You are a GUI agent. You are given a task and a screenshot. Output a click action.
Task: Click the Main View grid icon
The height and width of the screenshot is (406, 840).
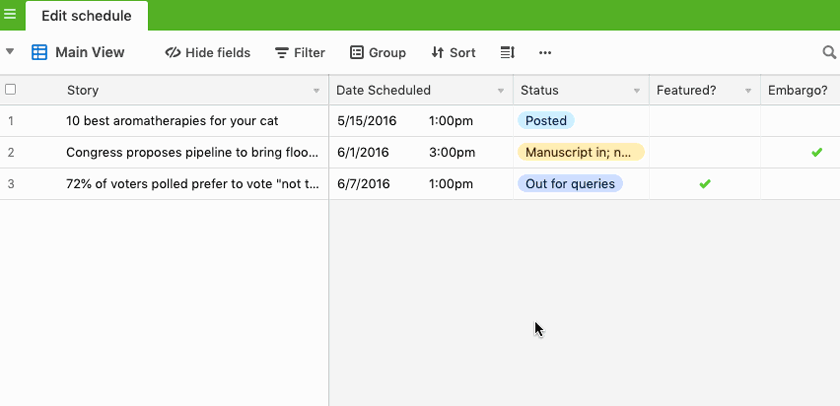(x=40, y=53)
